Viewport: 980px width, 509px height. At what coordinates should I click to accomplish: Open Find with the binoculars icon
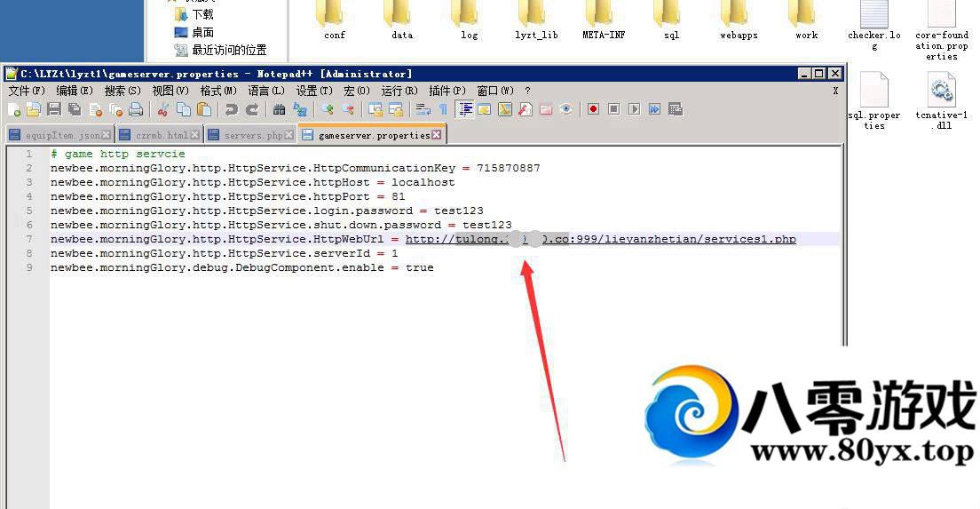coord(279,109)
